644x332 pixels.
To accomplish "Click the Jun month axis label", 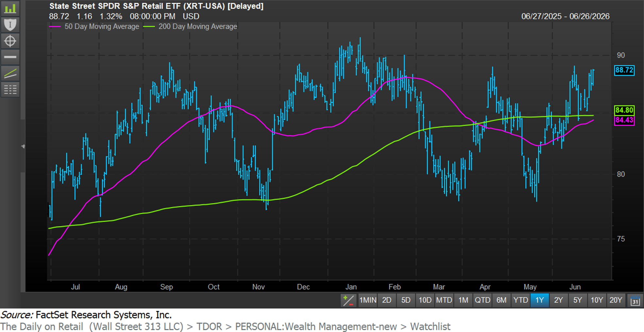I will tap(575, 287).
